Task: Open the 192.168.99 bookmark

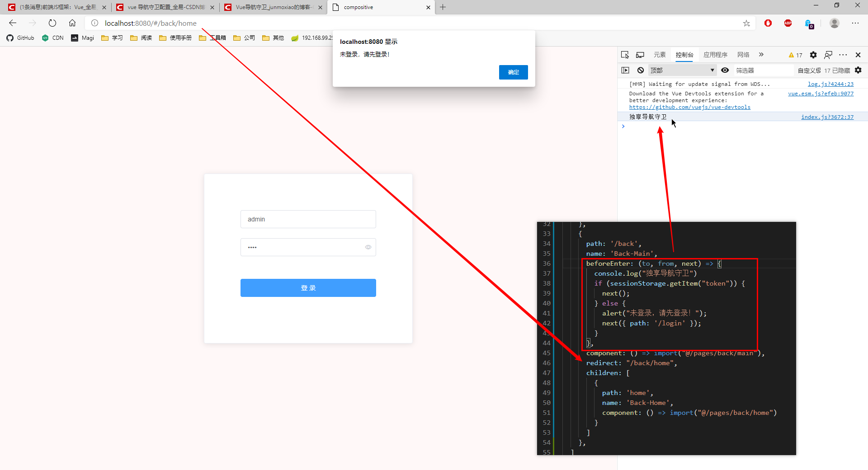Action: point(312,38)
